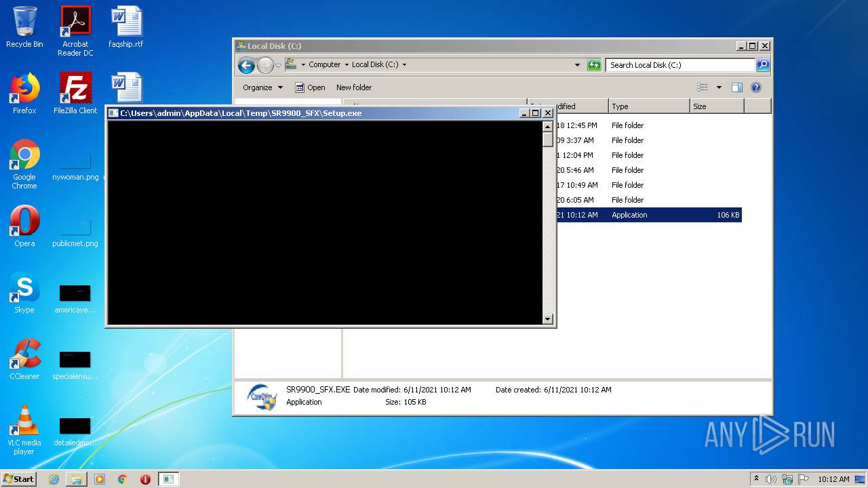
Task: Select the americaye... desktop file
Action: coord(75,298)
